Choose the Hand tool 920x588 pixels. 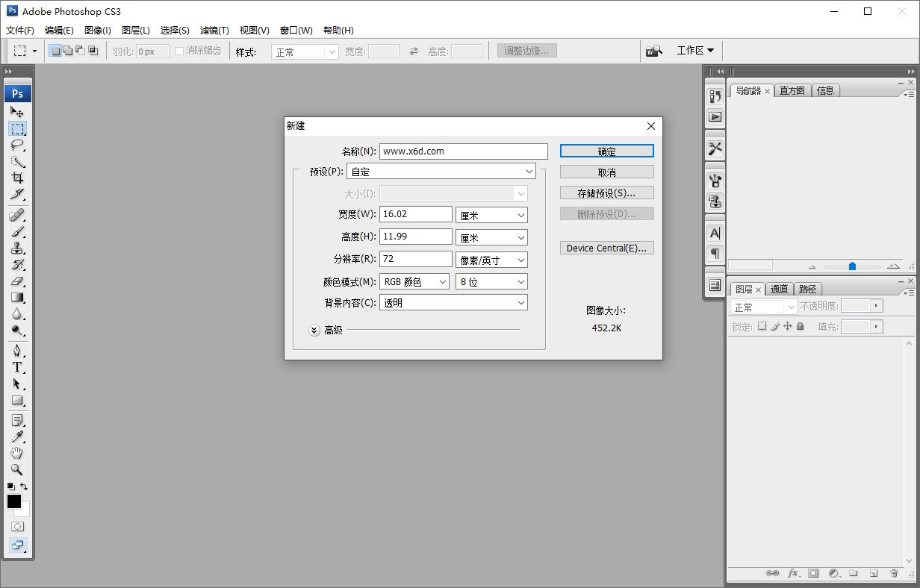pyautogui.click(x=17, y=453)
